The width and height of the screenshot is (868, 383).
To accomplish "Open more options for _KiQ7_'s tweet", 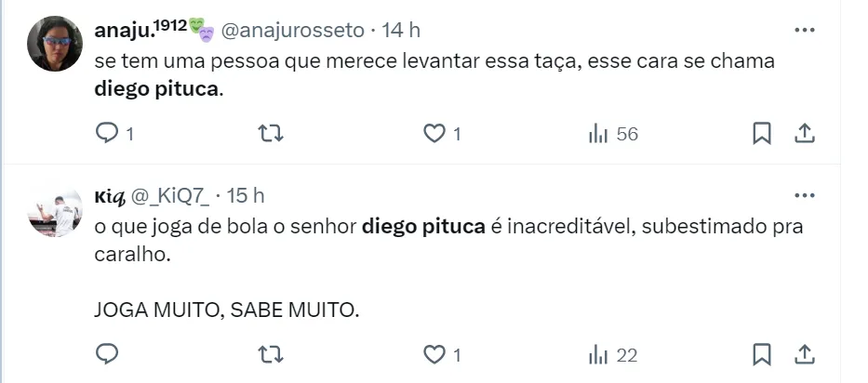I will (804, 195).
